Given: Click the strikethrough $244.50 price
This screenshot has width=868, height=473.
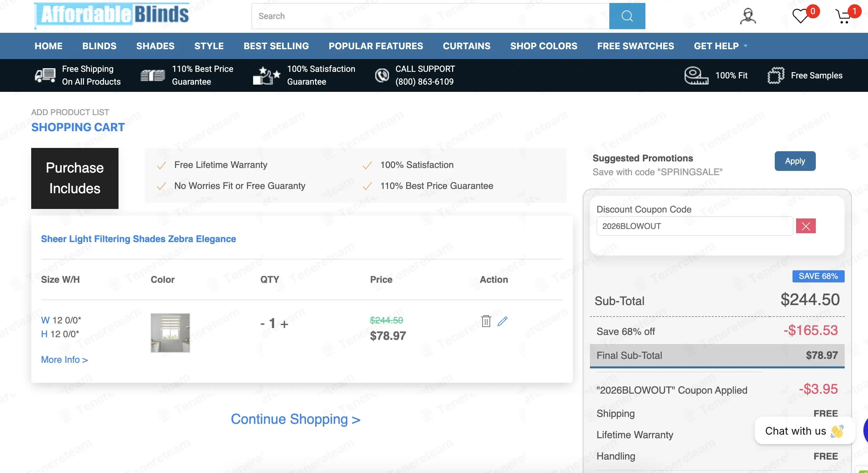Looking at the screenshot, I should click(386, 320).
